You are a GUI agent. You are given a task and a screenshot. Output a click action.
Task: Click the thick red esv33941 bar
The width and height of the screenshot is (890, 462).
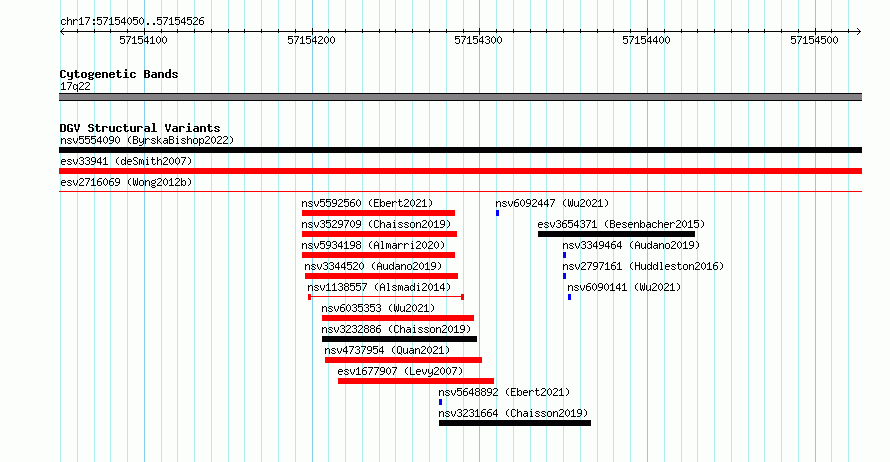point(460,171)
